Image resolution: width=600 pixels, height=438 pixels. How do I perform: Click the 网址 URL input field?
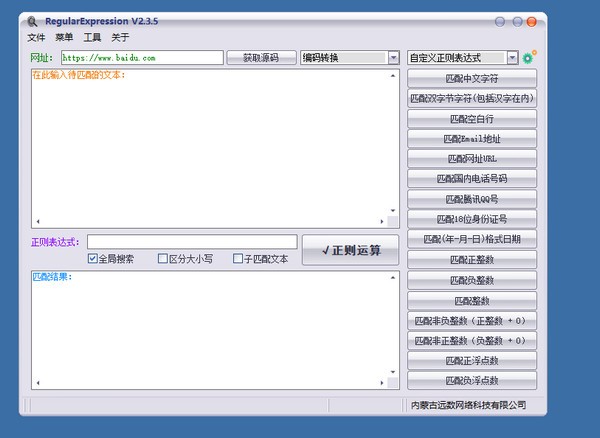click(x=141, y=58)
